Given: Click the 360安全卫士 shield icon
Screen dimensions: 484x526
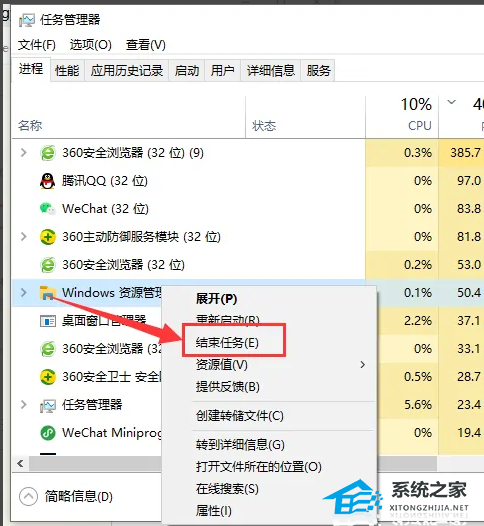Looking at the screenshot, I should 48,377.
